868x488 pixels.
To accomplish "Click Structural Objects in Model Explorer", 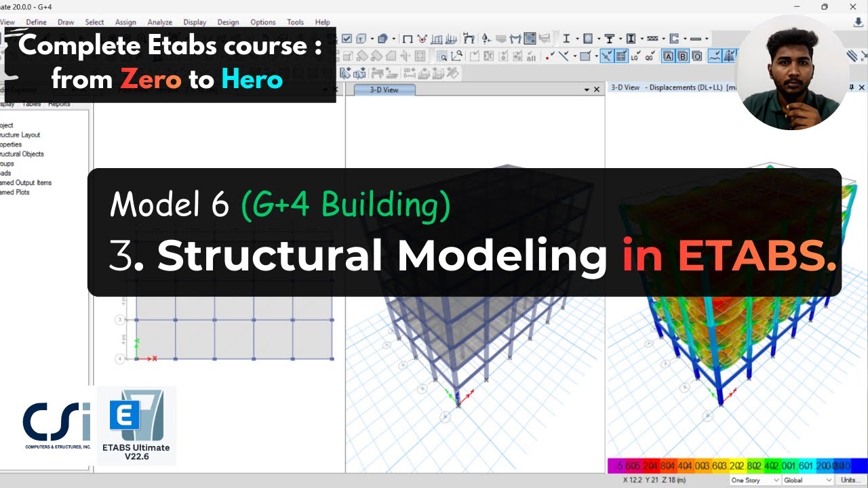I will pos(22,154).
